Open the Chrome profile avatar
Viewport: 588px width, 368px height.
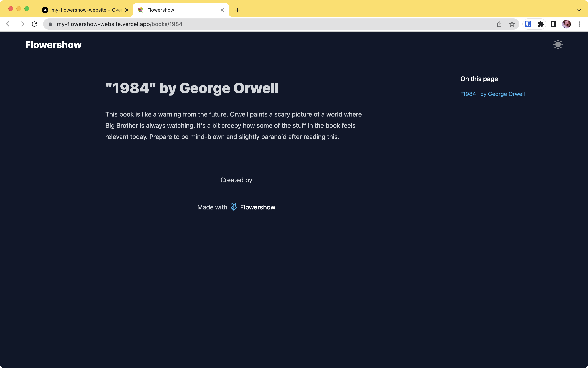[566, 24]
